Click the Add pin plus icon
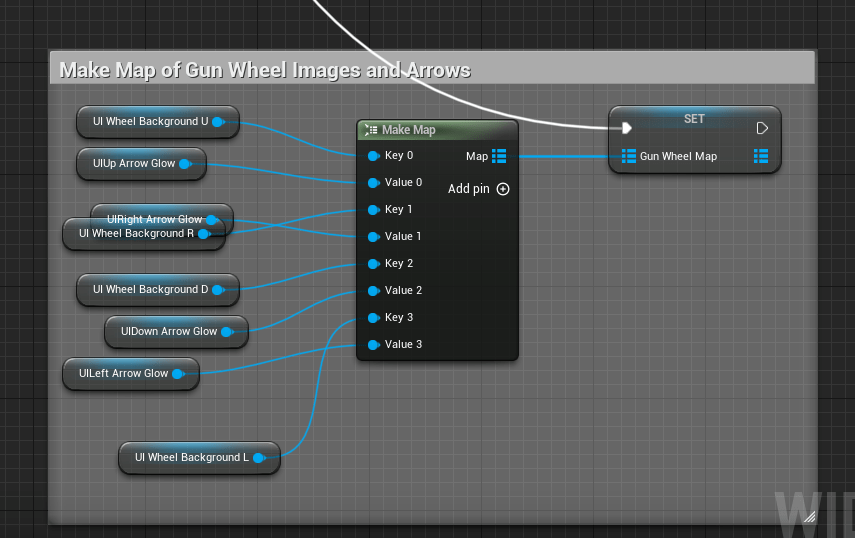This screenshot has width=855, height=538. [503, 189]
